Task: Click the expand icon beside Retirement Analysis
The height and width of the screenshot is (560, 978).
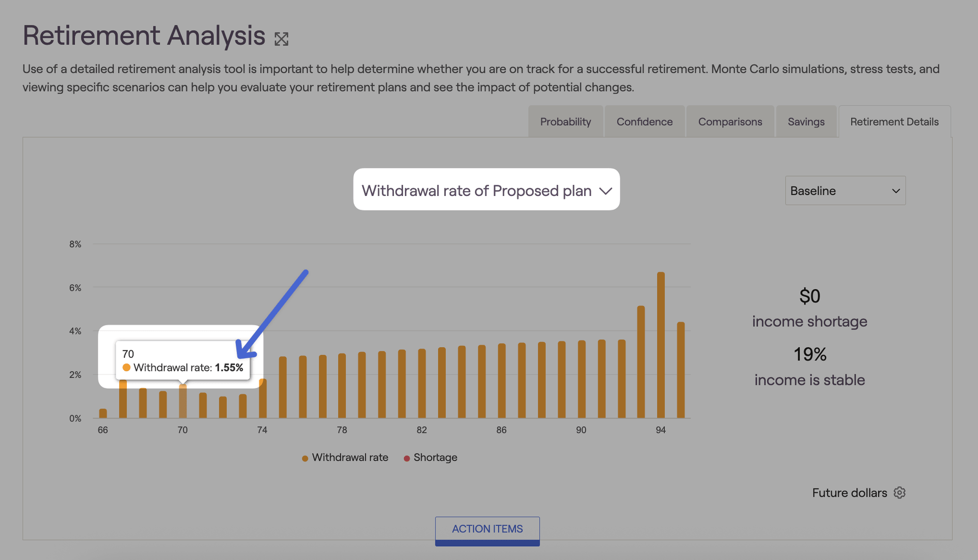Action: (x=281, y=39)
